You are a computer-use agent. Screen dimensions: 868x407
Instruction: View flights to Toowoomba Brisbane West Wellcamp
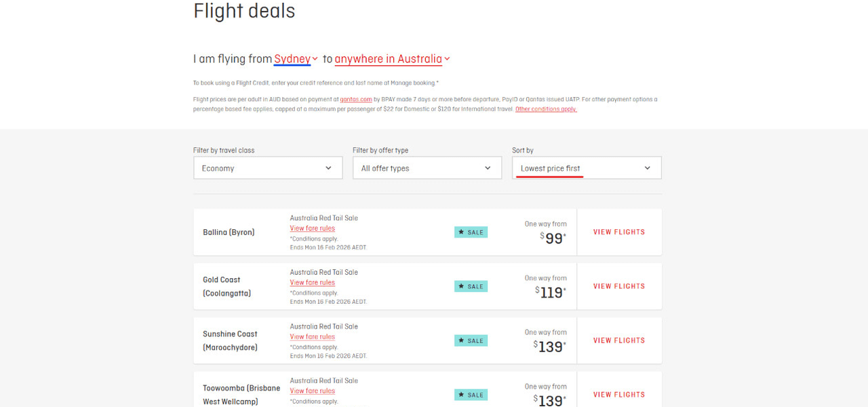coord(618,395)
